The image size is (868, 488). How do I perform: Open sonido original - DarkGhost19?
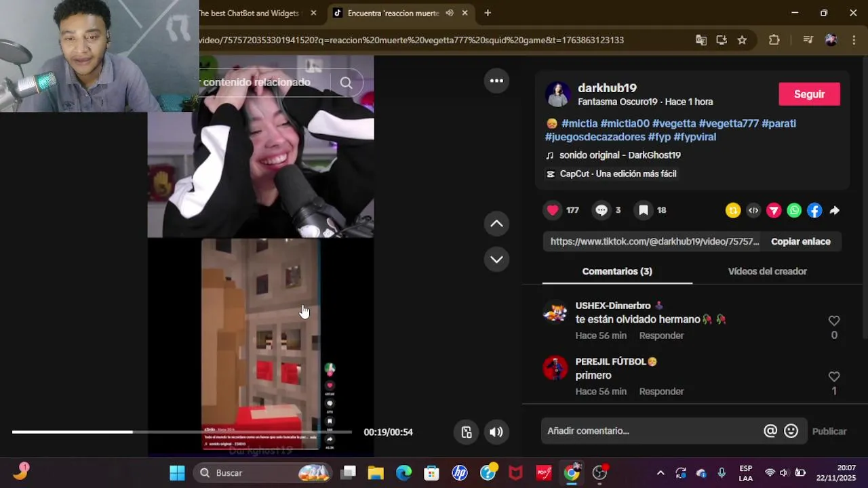620,155
